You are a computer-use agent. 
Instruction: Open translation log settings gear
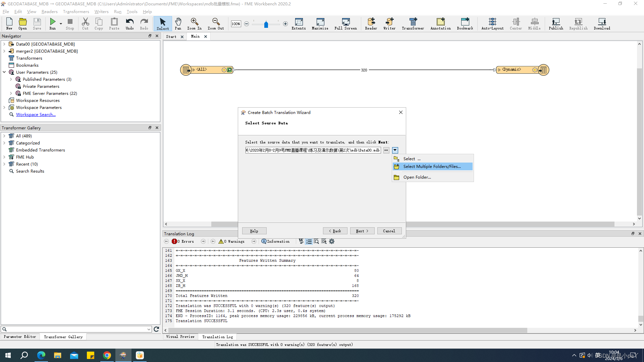pyautogui.click(x=332, y=241)
